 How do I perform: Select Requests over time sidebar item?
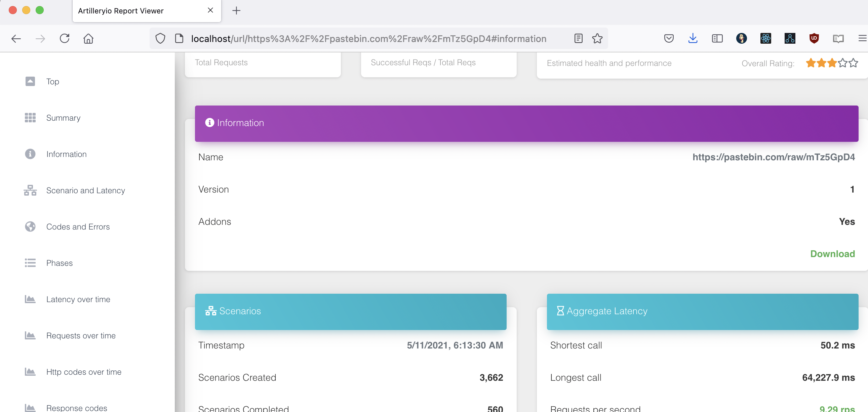(81, 335)
